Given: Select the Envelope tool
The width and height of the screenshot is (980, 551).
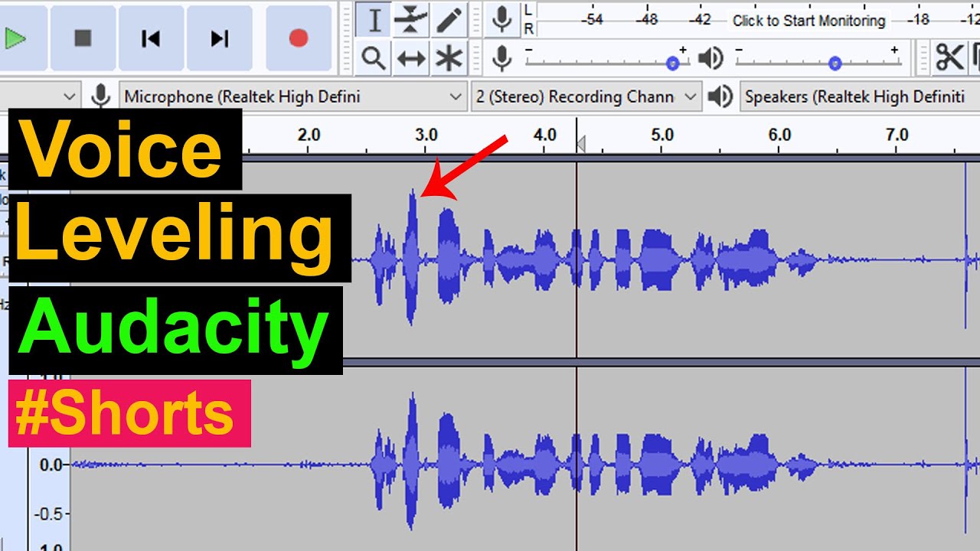Looking at the screenshot, I should pos(411,20).
